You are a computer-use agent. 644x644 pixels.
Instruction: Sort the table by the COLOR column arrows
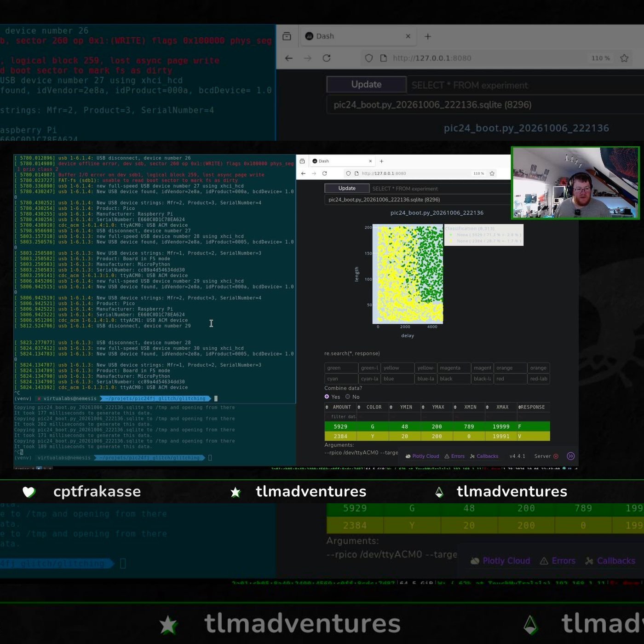(359, 407)
